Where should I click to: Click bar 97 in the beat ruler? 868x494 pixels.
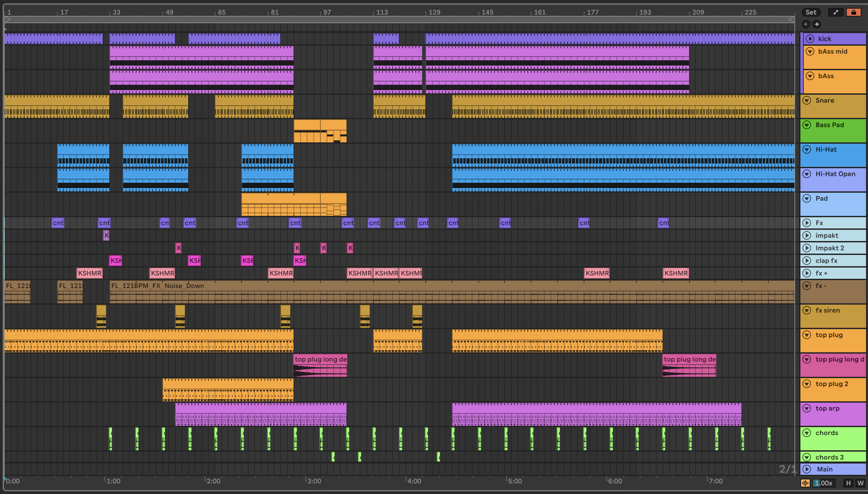(326, 13)
